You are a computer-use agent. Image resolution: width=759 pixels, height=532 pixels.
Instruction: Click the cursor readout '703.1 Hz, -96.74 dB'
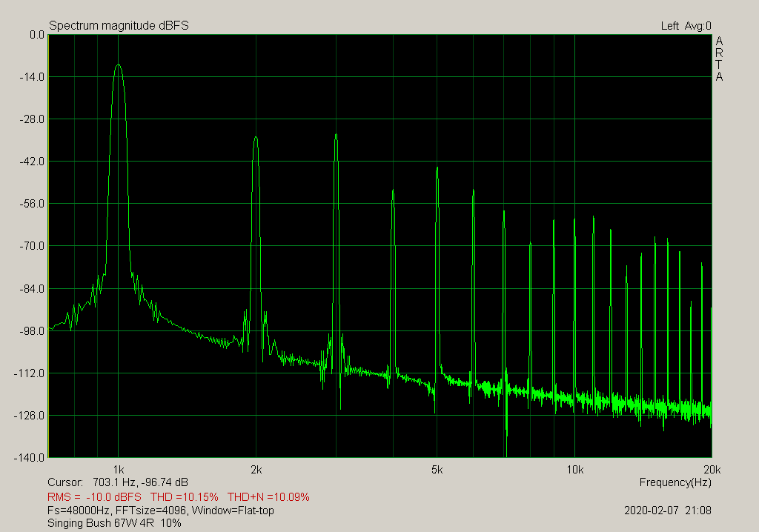pyautogui.click(x=140, y=482)
